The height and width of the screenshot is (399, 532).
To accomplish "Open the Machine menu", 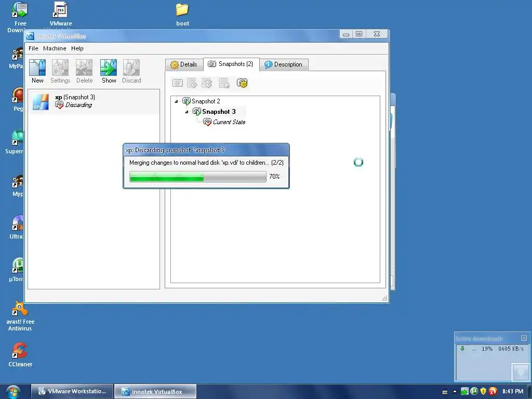I will tap(55, 48).
